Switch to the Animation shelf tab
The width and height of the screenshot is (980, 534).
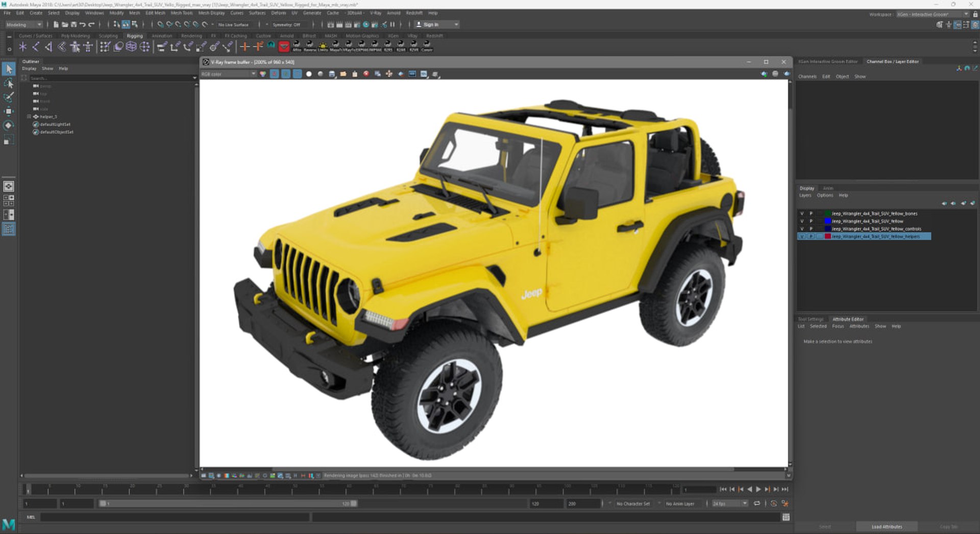coord(162,36)
